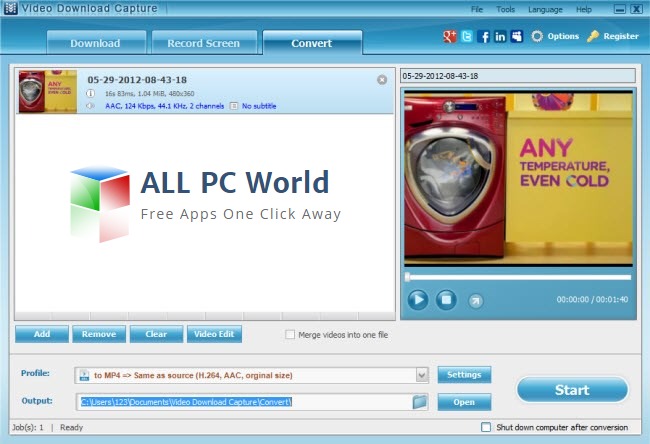Select the audio track AAC 124 Kbps link
This screenshot has height=444, width=650.
pos(165,106)
